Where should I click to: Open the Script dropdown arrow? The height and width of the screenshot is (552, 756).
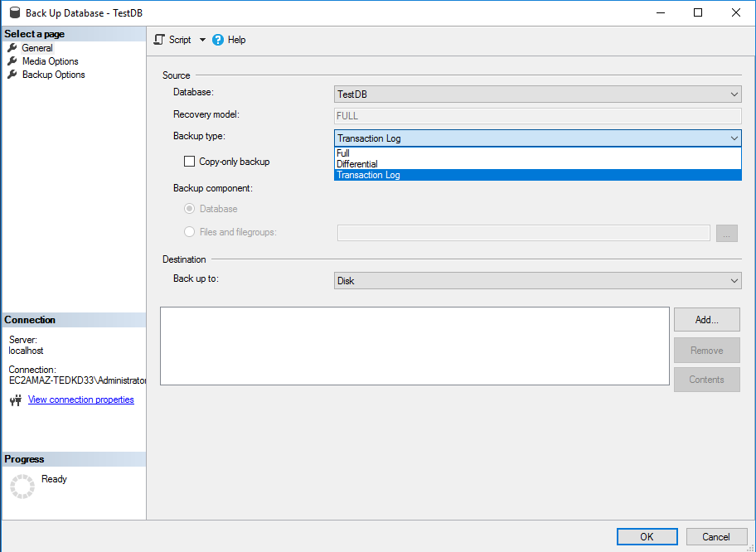[x=202, y=40]
